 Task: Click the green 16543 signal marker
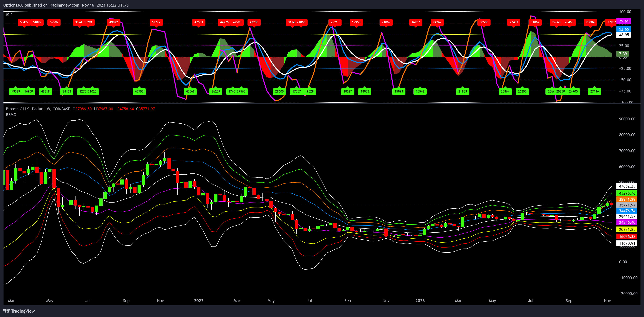(x=420, y=91)
